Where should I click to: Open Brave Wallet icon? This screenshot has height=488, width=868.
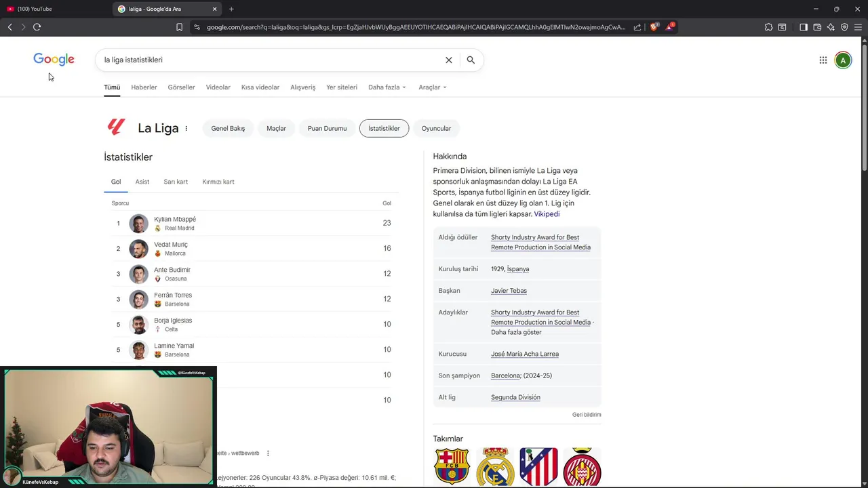click(817, 27)
